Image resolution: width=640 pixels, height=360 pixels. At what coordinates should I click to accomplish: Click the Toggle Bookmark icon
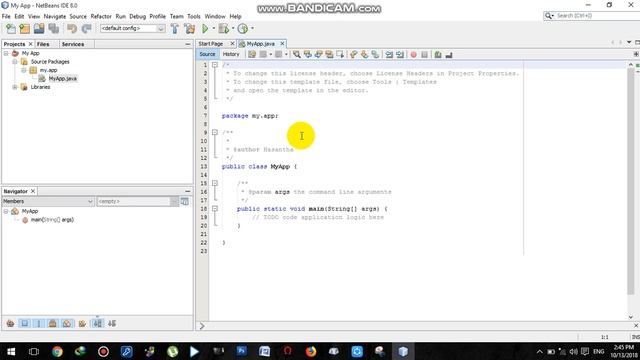[x=375, y=54]
